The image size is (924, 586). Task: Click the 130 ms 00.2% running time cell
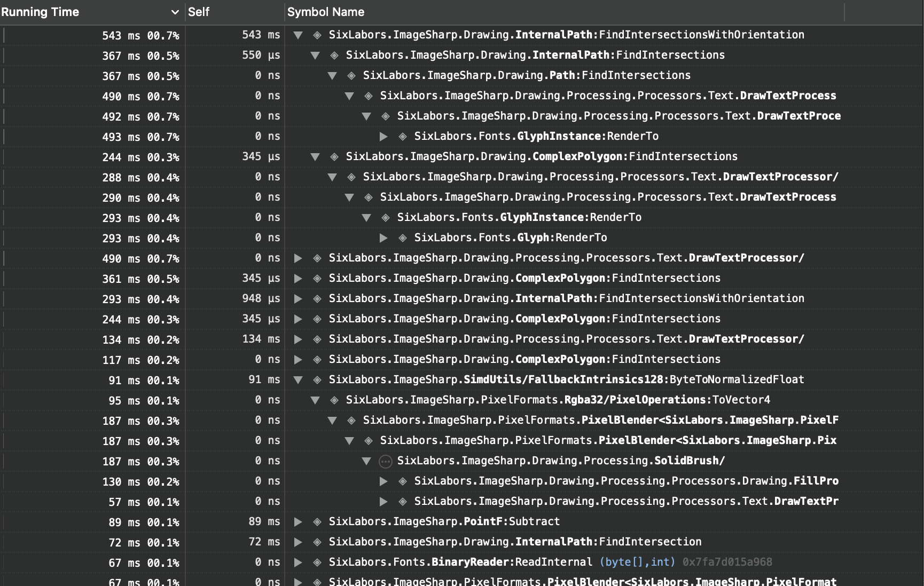coord(140,482)
